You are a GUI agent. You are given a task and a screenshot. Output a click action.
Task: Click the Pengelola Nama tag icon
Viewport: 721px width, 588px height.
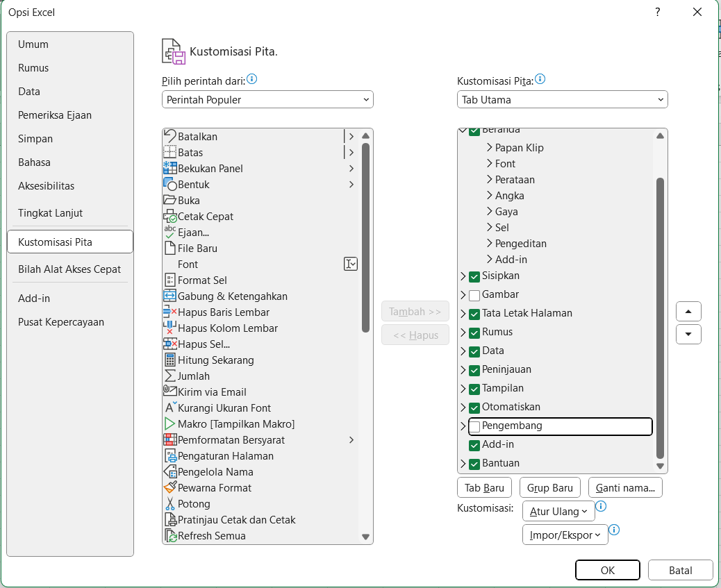click(170, 471)
